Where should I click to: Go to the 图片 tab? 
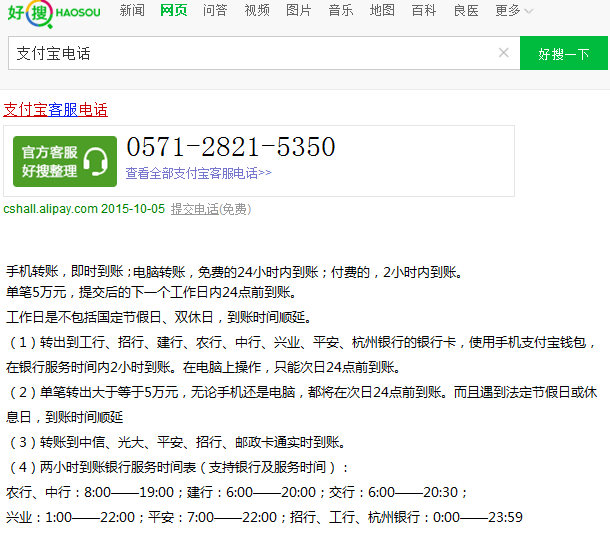[299, 10]
